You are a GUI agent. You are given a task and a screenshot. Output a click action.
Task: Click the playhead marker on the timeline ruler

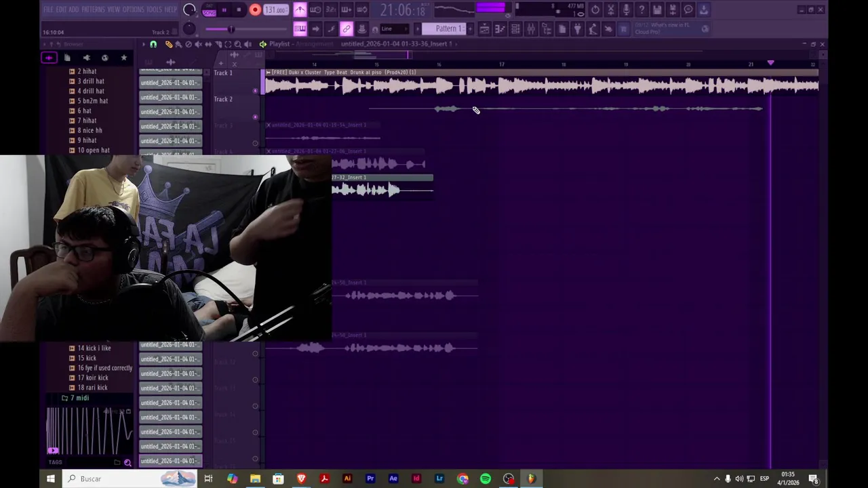pos(770,63)
